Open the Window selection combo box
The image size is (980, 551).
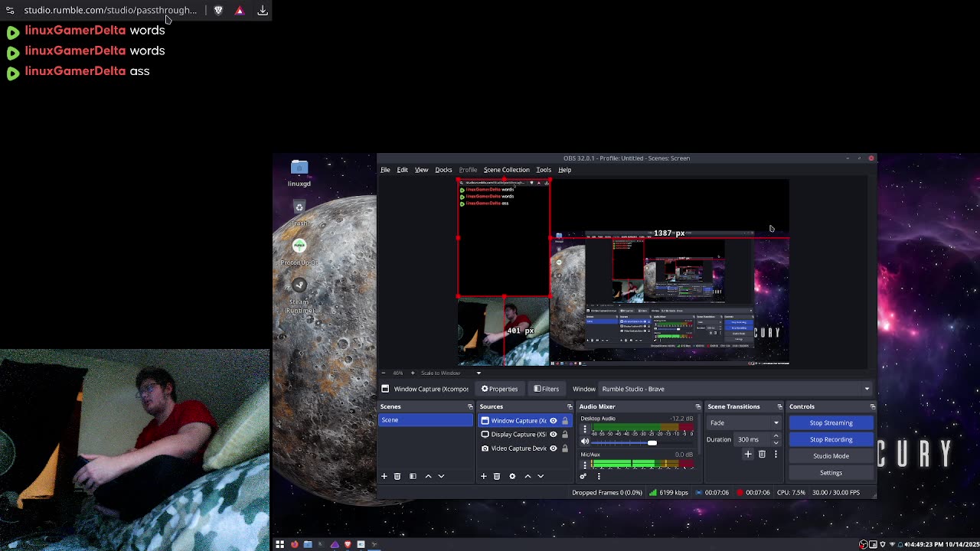click(x=736, y=389)
